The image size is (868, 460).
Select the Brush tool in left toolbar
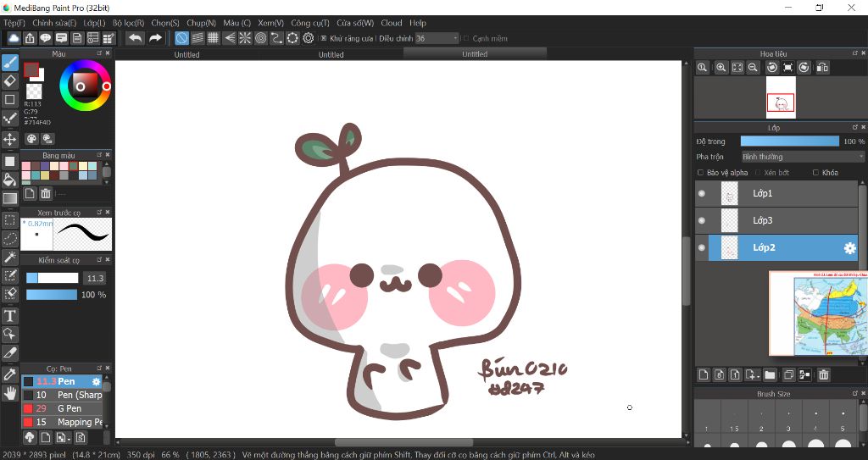pyautogui.click(x=9, y=63)
